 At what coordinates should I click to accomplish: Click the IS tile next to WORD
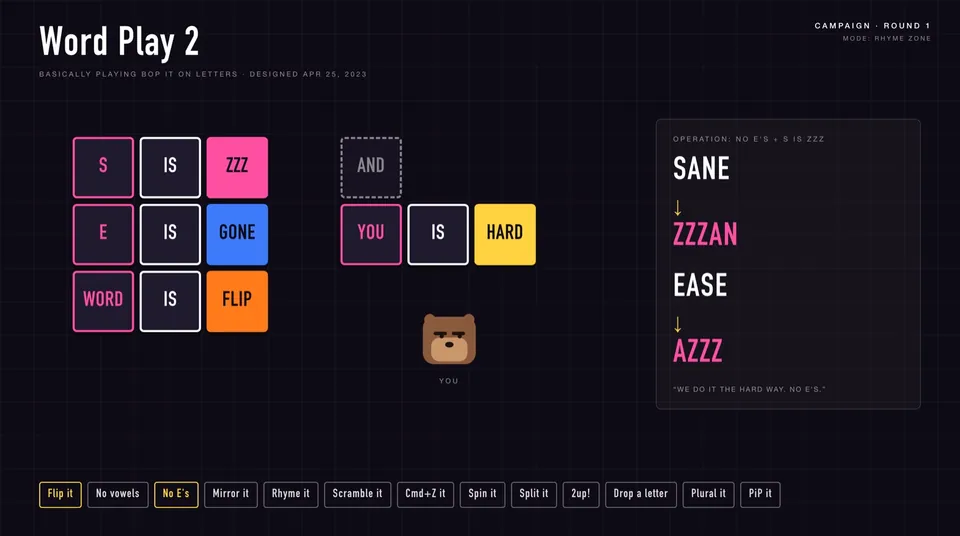170,301
